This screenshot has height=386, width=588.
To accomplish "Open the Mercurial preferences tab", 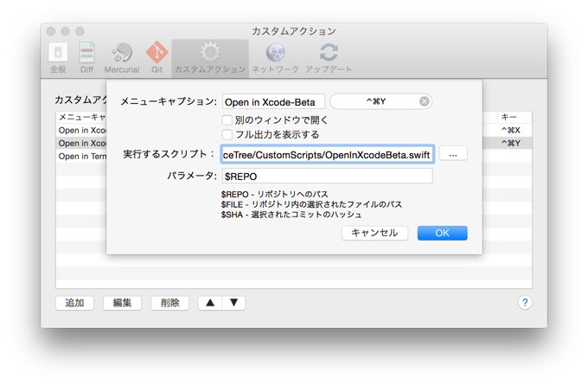I will 122,58.
